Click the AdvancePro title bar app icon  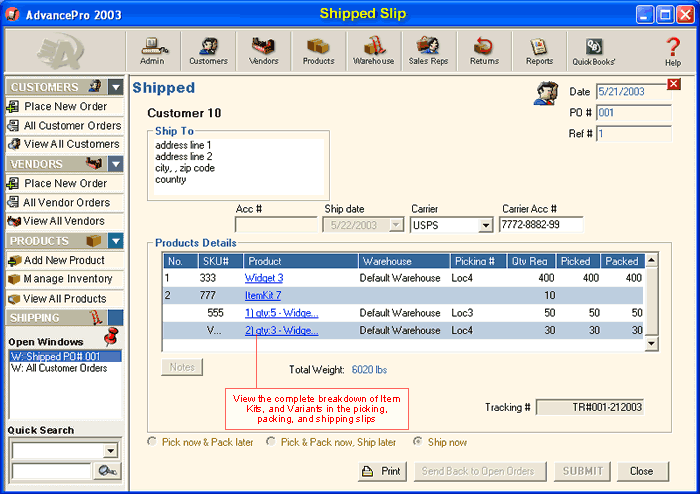tap(12, 14)
